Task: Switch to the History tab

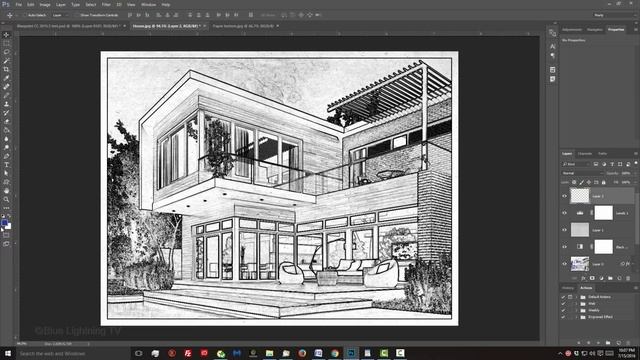Action: tap(567, 288)
